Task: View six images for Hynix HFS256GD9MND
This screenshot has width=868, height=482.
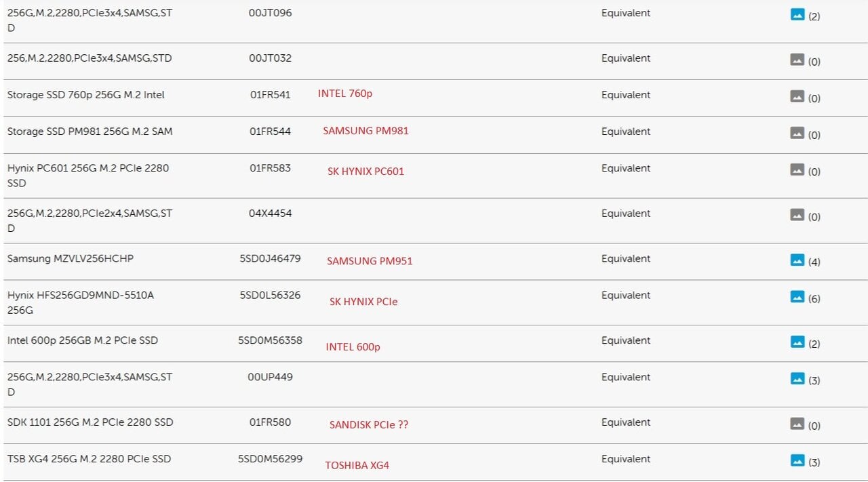Action: click(797, 297)
